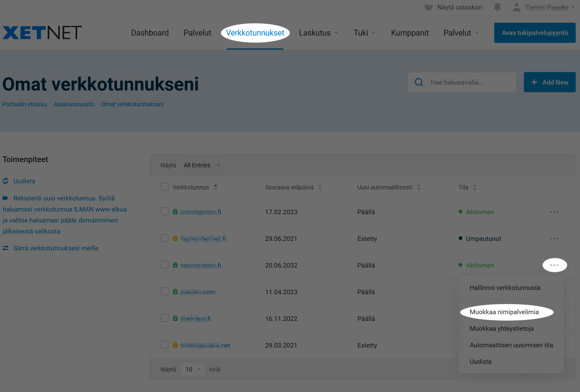Viewport: 580px width, 392px height.
Task: Expand the Laskutus navigation dropdown
Action: click(x=318, y=33)
